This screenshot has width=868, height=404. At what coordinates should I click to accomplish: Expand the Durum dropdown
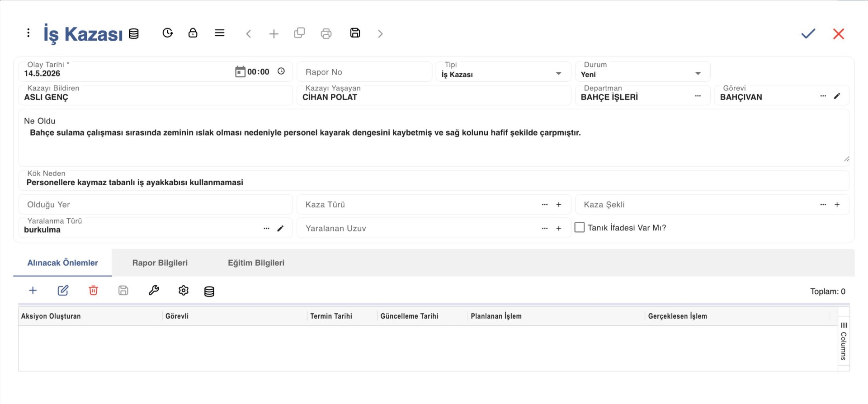[698, 73]
